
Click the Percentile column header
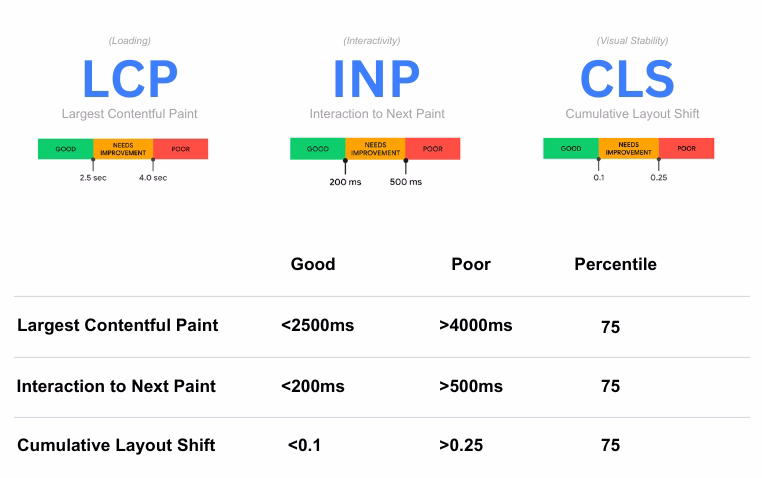click(615, 264)
